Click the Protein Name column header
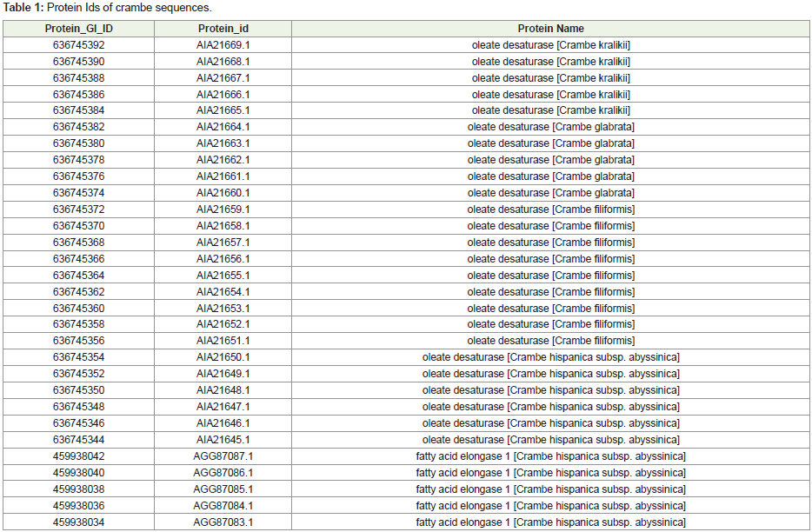The image size is (812, 532). 550,29
